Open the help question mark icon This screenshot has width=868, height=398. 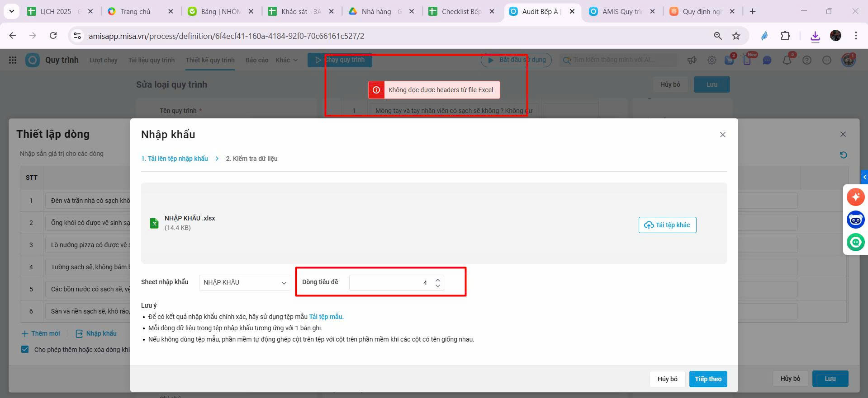(807, 60)
